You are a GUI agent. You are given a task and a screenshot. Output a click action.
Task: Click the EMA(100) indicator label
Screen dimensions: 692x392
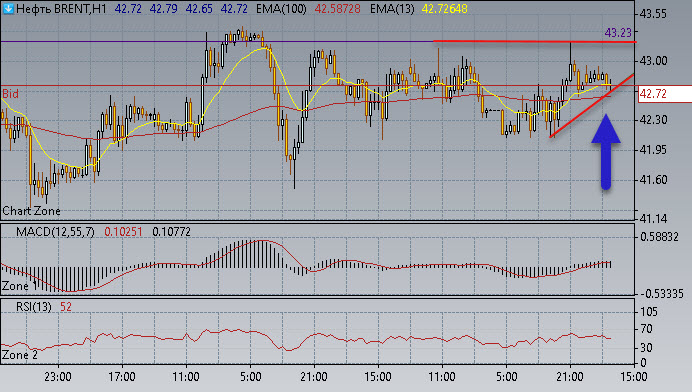tap(281, 9)
